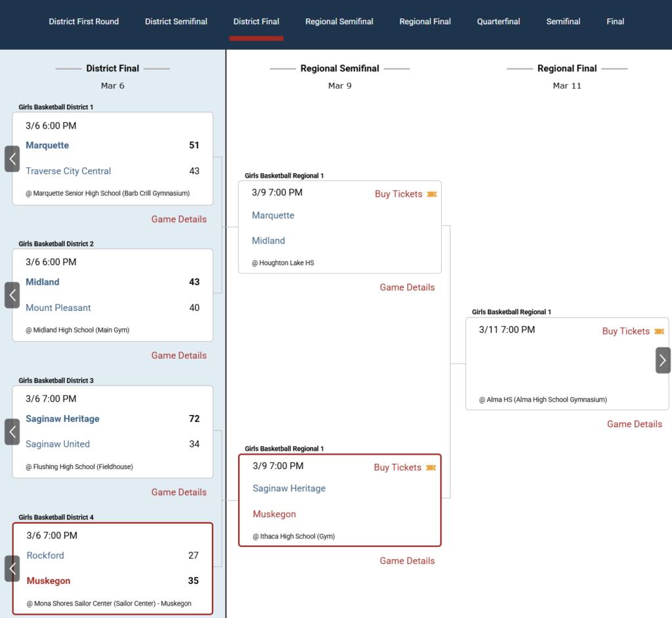Open Game Details for Marquette vs Traverse City Central
Image resolution: width=672 pixels, height=618 pixels.
tap(178, 219)
